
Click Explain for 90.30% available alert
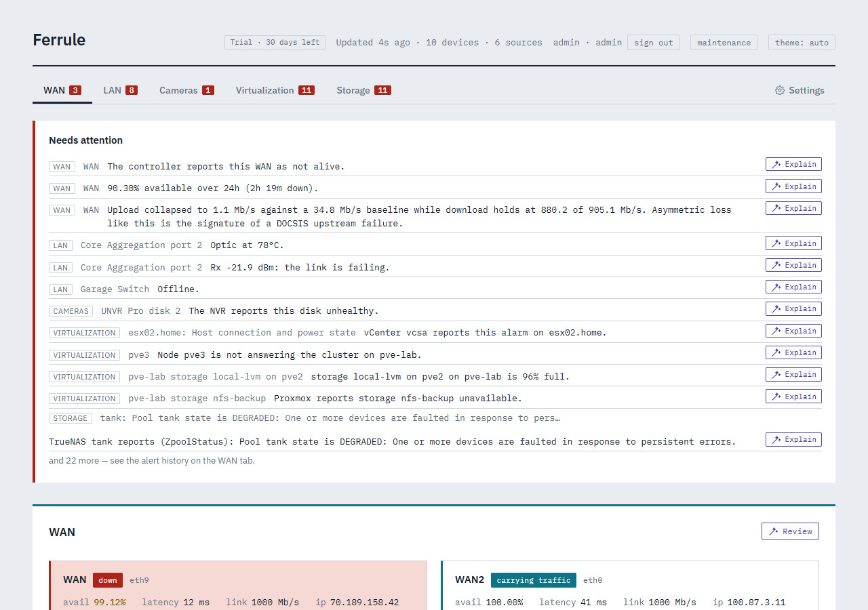pos(793,186)
